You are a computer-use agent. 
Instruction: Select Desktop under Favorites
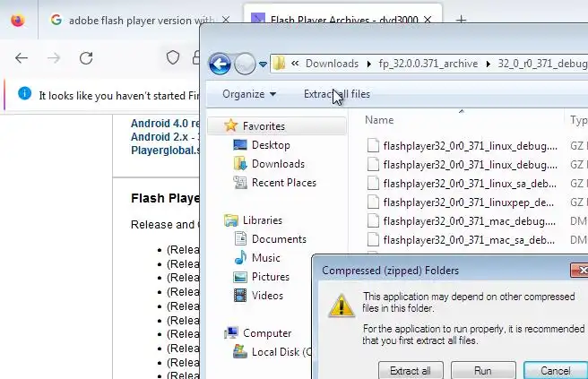point(271,145)
